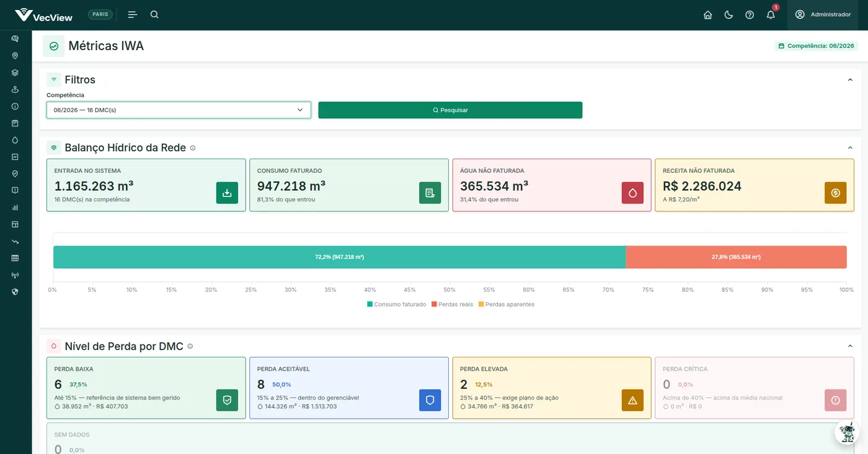The height and width of the screenshot is (454, 868).
Task: Click '81,3% do que entrou' text
Action: pos(286,199)
